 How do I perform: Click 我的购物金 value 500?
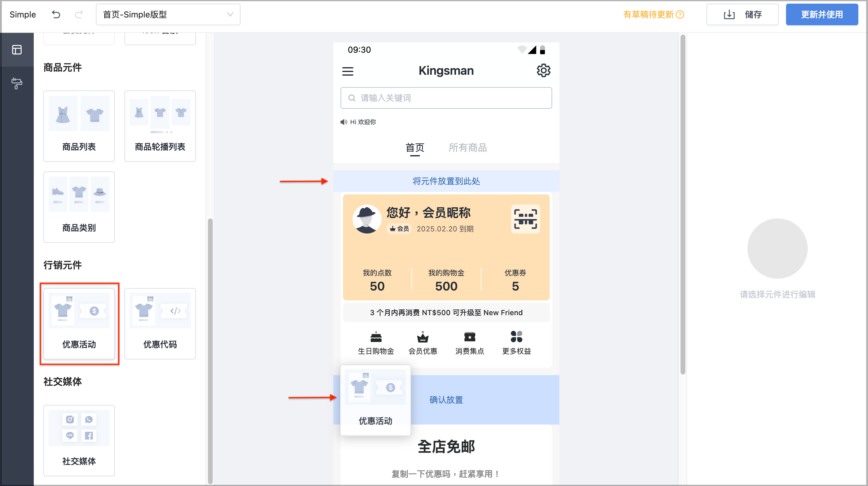click(446, 286)
